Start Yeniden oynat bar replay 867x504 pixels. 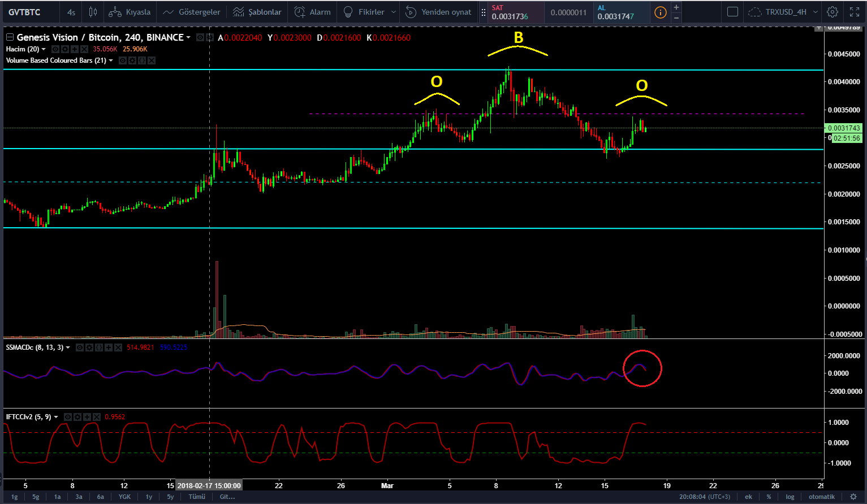click(x=439, y=12)
